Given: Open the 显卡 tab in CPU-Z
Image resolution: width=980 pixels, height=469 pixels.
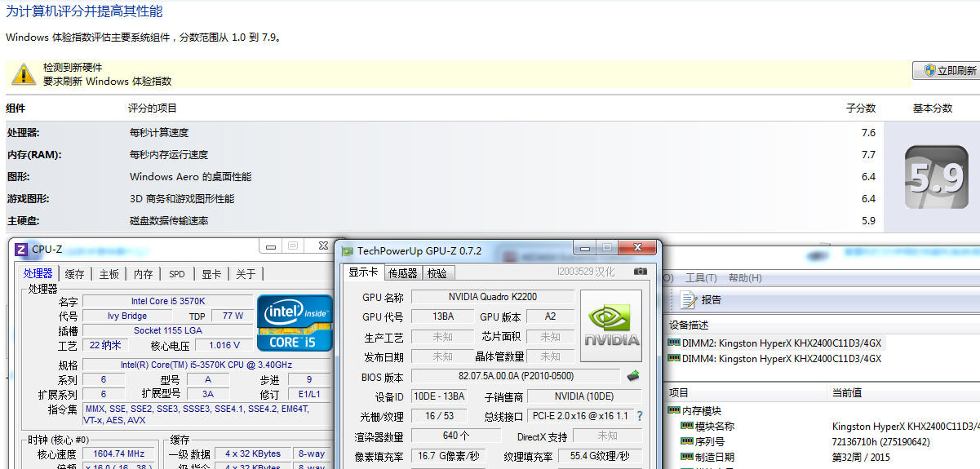Looking at the screenshot, I should coord(211,274).
